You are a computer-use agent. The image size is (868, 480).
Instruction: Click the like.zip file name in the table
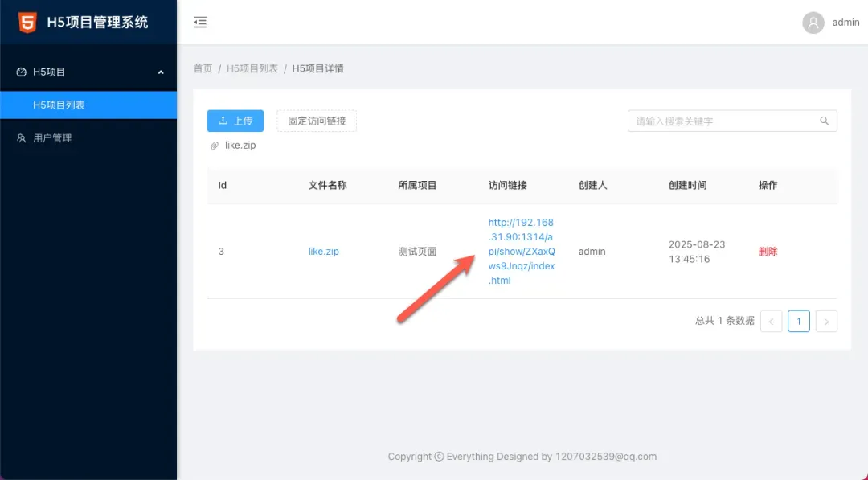[x=323, y=252]
